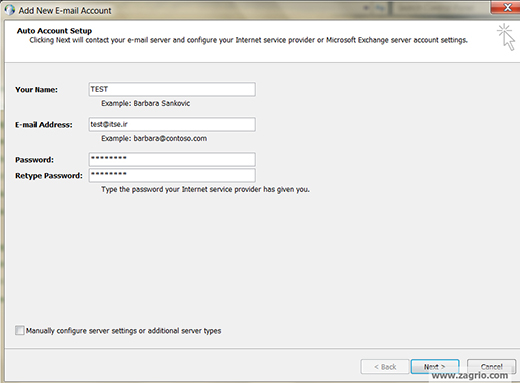520x383 pixels.
Task: Click the 'Password:' label
Action: pyautogui.click(x=34, y=160)
